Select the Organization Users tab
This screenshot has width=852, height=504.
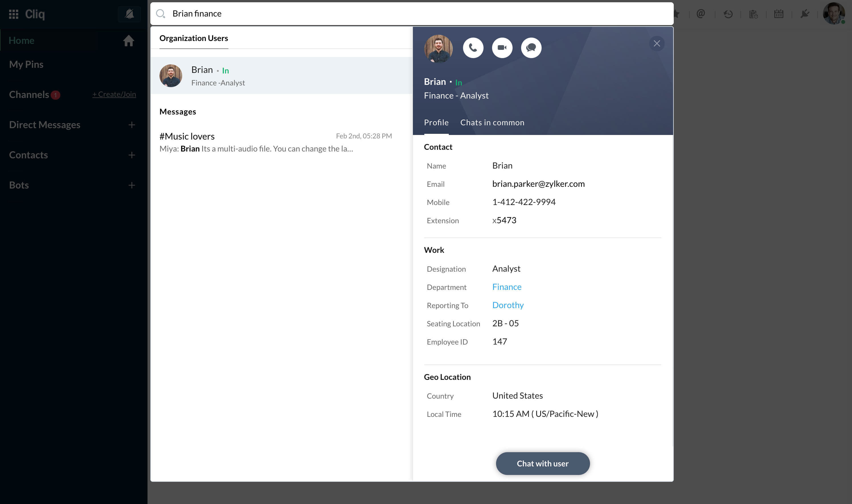pyautogui.click(x=194, y=38)
